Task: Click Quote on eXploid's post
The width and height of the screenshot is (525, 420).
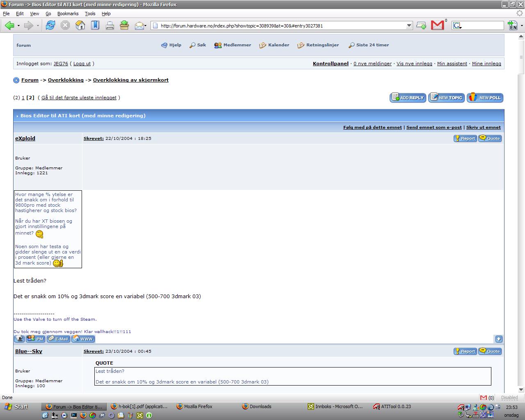Action: click(x=490, y=138)
